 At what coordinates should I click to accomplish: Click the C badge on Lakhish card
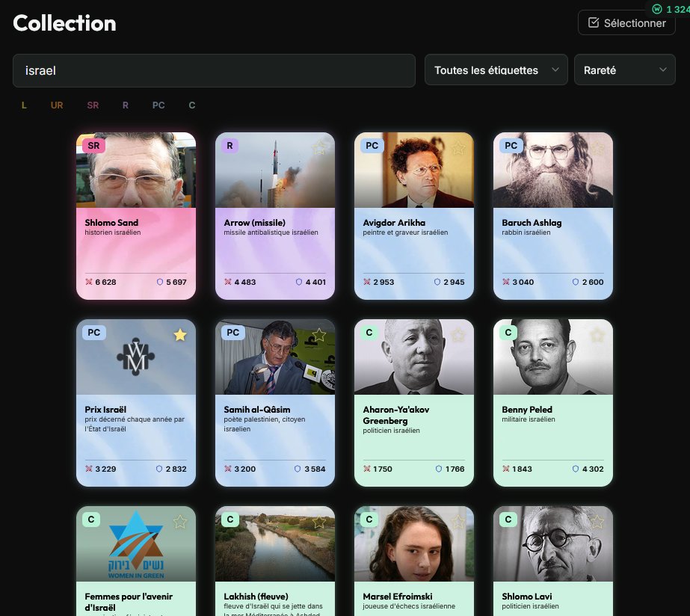point(230,520)
